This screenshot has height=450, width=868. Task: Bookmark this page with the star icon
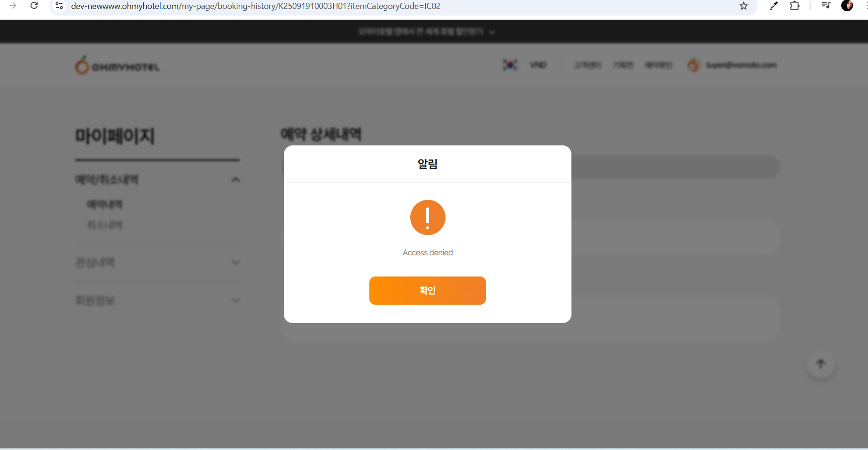[743, 6]
